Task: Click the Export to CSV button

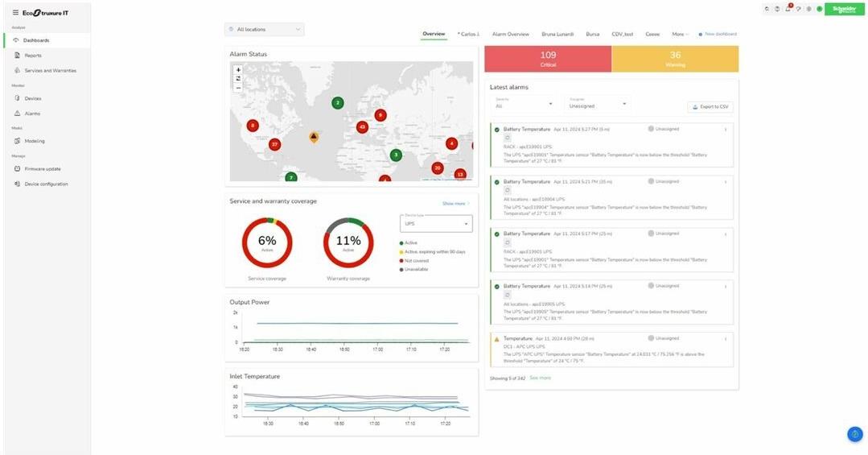Action: (710, 106)
